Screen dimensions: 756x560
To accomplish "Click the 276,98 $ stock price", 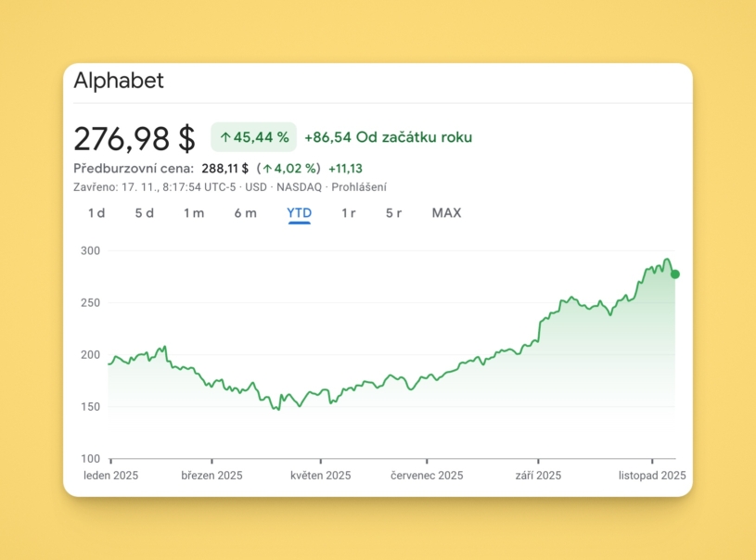I will (135, 138).
